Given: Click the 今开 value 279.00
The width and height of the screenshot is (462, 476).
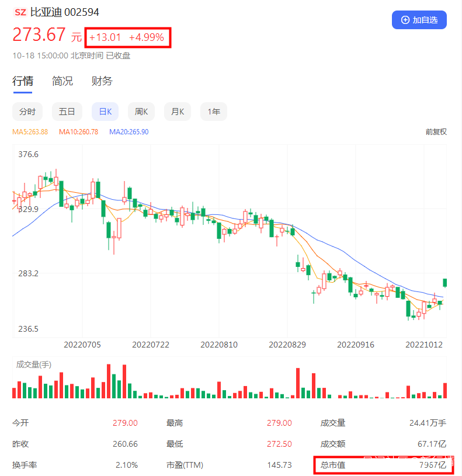Looking at the screenshot, I should (125, 423).
